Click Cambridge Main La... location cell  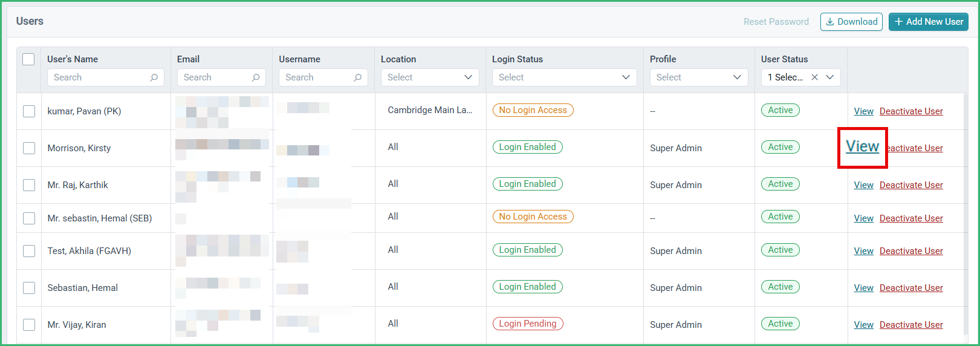click(430, 110)
